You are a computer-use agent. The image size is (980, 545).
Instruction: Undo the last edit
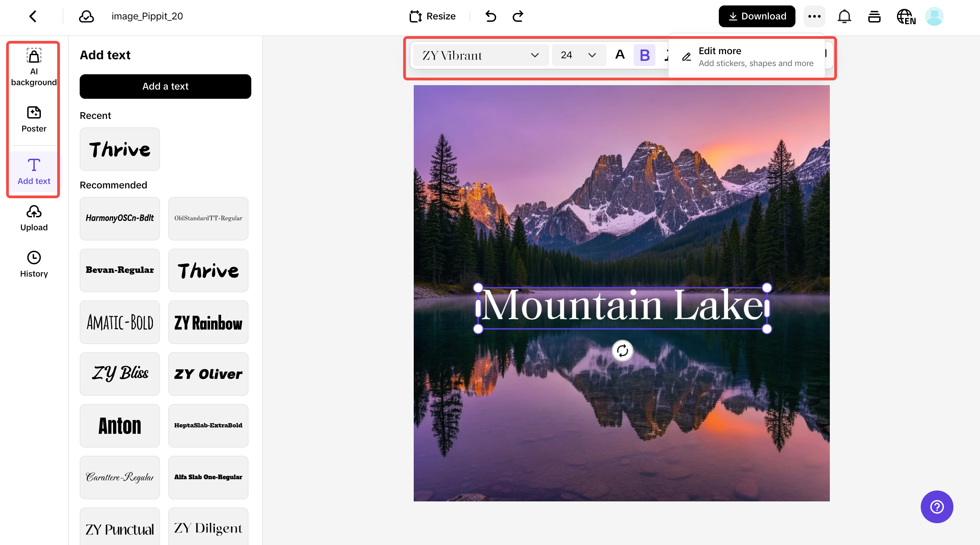click(490, 16)
